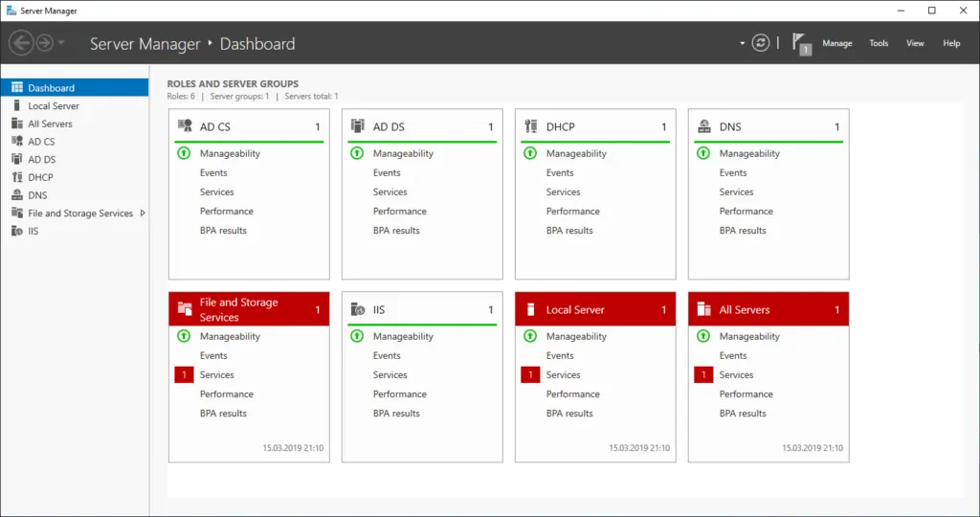Click the AD CS tile icon
The height and width of the screenshot is (517, 980).
point(185,126)
